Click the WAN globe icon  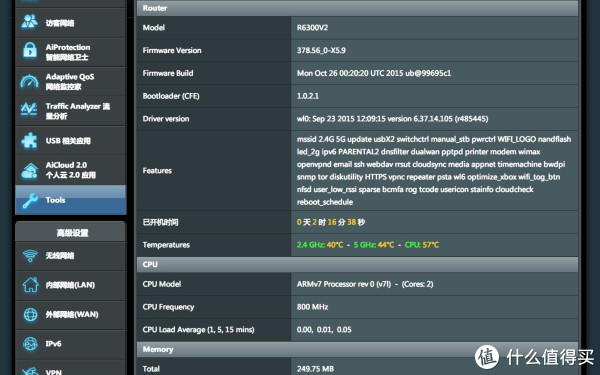click(30, 314)
